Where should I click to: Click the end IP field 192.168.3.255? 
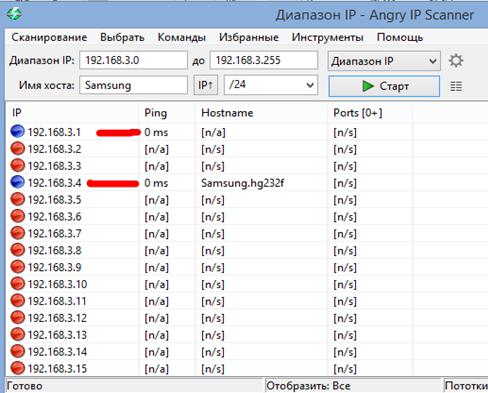pyautogui.click(x=264, y=60)
